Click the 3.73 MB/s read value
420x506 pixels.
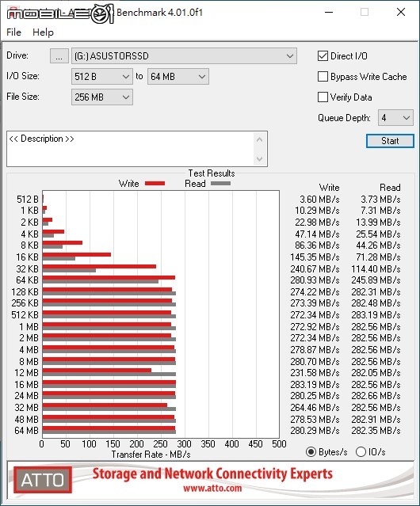[380, 200]
